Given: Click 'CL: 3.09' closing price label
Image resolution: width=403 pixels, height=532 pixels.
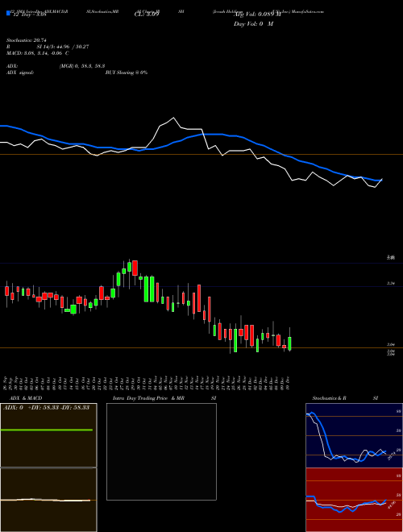Looking at the screenshot, I should tap(147, 15).
